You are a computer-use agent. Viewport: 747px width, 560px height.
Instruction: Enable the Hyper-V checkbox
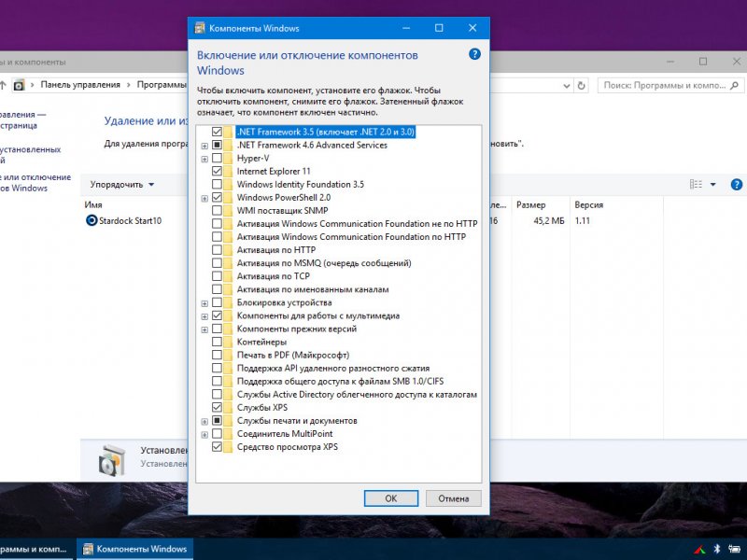point(217,158)
